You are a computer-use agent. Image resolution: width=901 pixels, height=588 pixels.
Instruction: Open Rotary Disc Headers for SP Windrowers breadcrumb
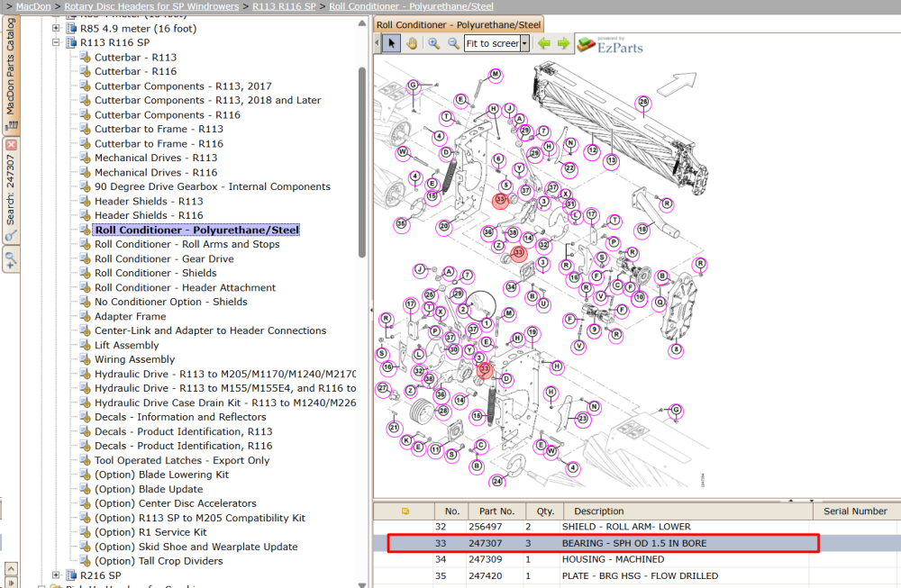151,6
